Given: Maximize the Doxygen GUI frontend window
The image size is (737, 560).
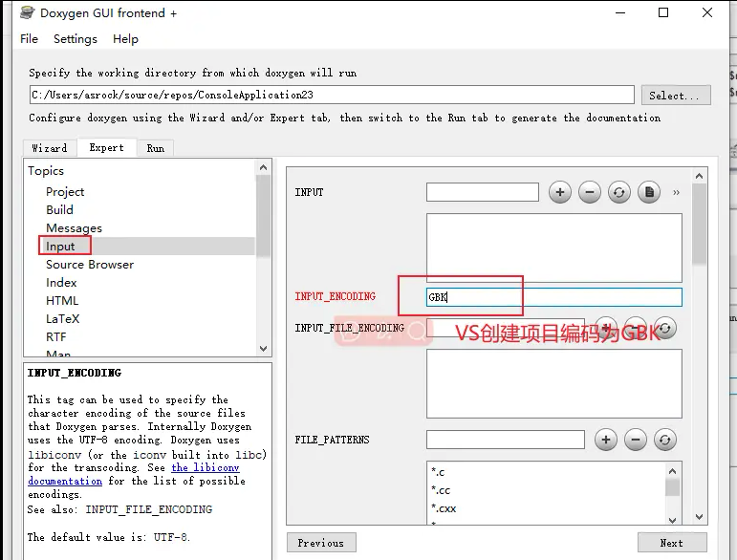Looking at the screenshot, I should [x=663, y=12].
